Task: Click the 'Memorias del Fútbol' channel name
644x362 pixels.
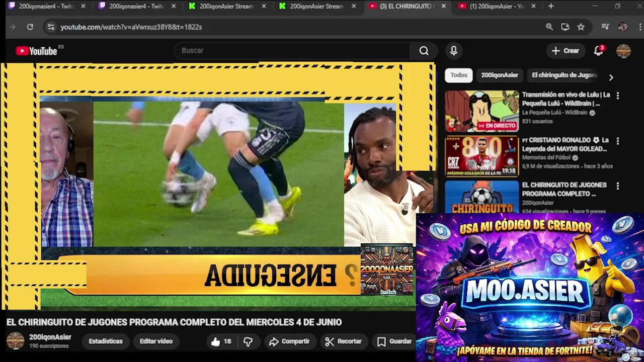Action: tap(546, 158)
